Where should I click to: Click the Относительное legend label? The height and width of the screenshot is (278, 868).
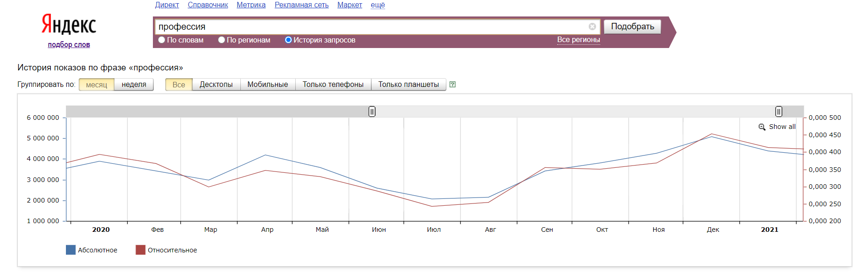(172, 250)
